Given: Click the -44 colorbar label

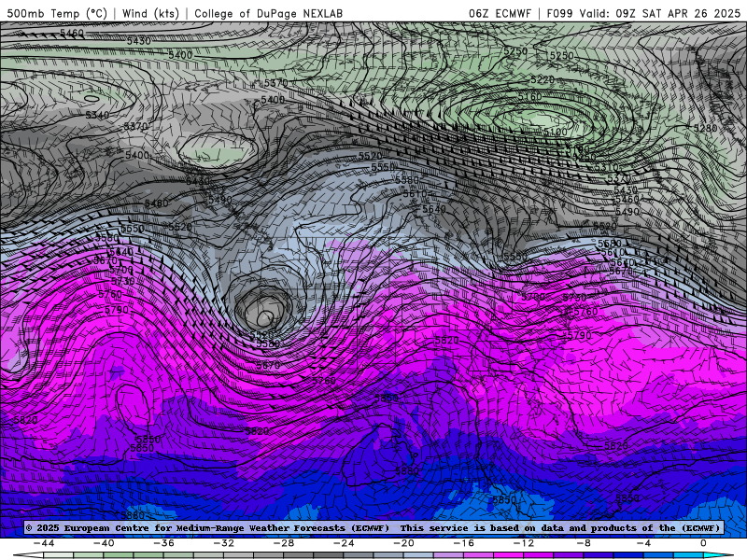Looking at the screenshot, I should [x=44, y=543].
